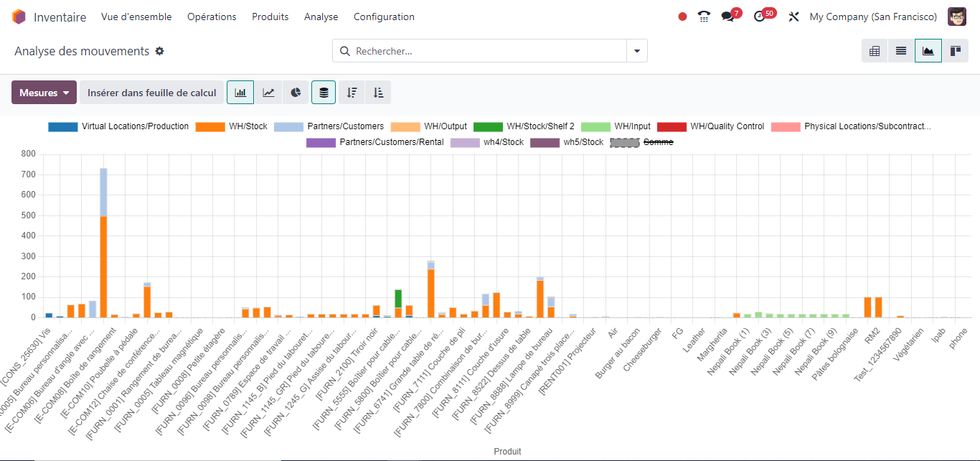
Task: Open the Opérations menu
Action: tap(212, 17)
